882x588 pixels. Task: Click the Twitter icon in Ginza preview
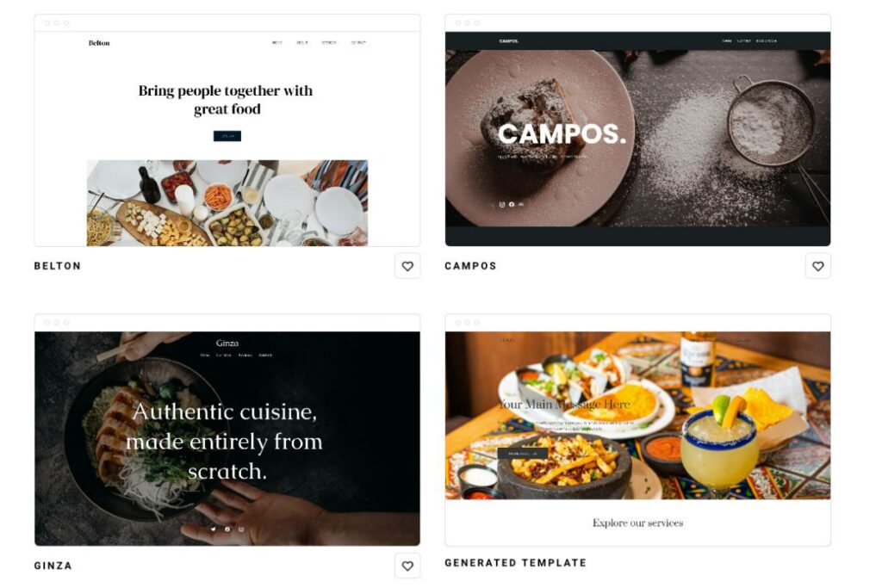tap(214, 529)
